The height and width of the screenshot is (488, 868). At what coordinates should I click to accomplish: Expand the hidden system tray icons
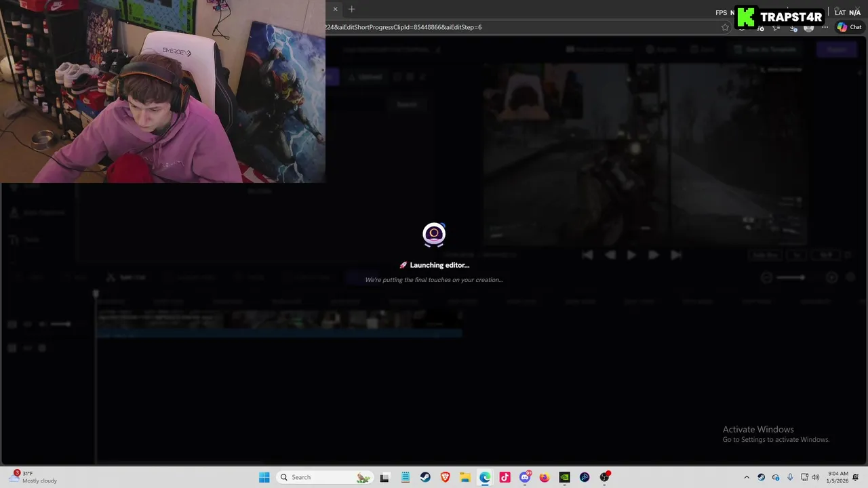[x=747, y=477]
